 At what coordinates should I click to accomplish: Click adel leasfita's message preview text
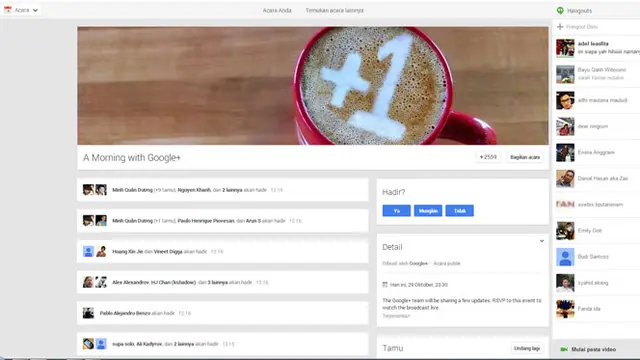(609, 52)
